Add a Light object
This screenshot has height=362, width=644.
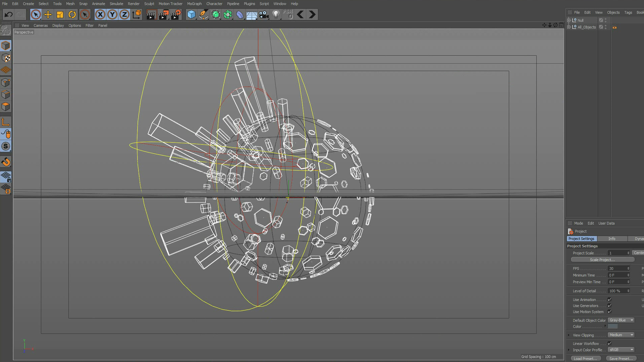276,14
